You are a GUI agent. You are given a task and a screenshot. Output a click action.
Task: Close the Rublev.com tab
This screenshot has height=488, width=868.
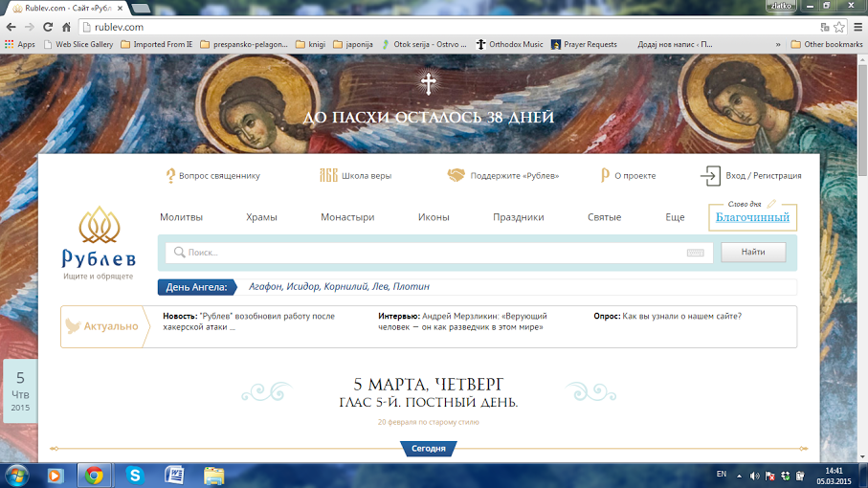tap(121, 9)
